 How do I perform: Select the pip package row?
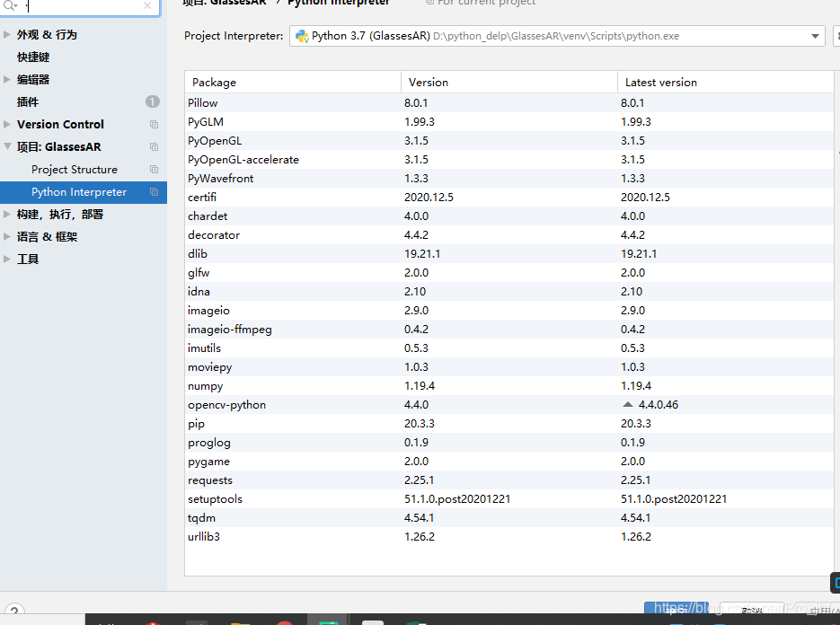click(x=509, y=424)
